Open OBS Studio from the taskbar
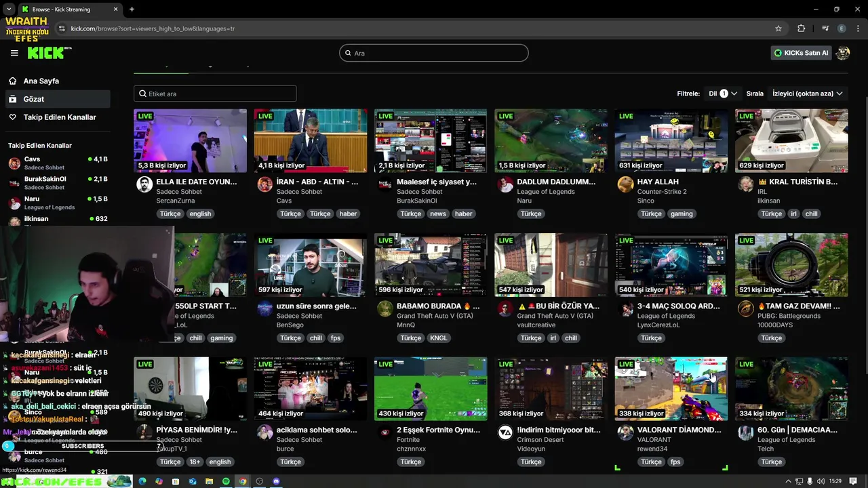Image resolution: width=868 pixels, height=488 pixels. pyautogui.click(x=259, y=481)
